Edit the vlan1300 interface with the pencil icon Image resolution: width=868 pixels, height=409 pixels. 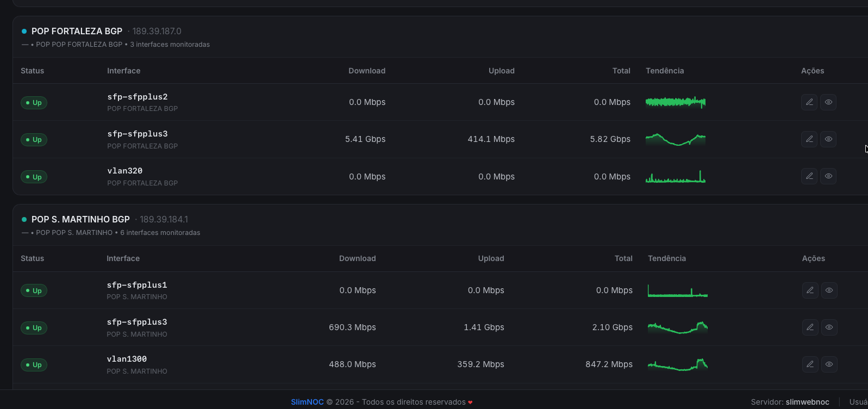(810, 364)
